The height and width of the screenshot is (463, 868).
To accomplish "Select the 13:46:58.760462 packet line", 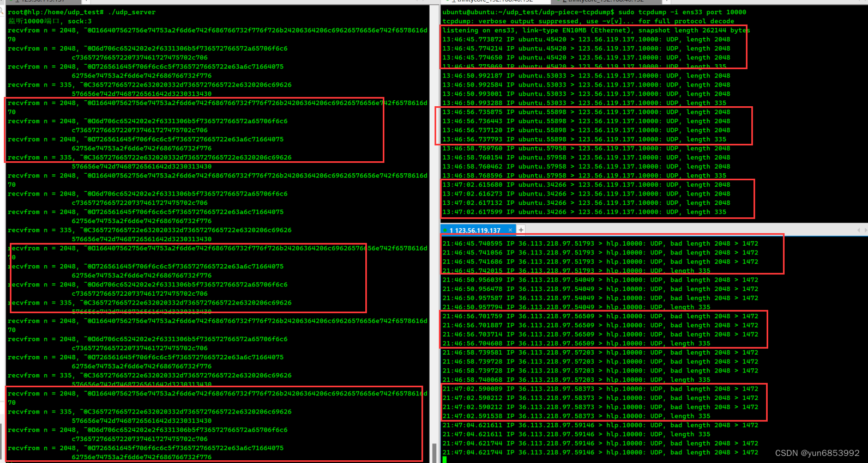I will pyautogui.click(x=586, y=167).
